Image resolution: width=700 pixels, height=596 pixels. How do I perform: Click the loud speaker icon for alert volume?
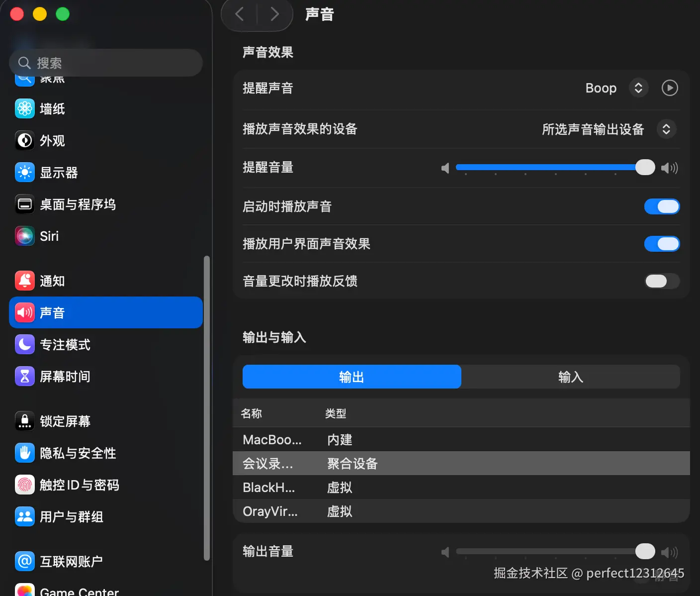point(670,168)
